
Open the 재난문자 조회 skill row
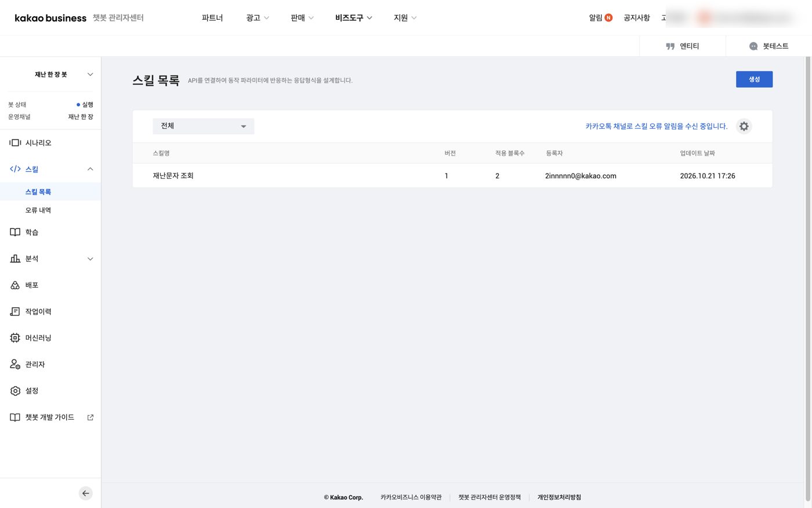click(452, 176)
